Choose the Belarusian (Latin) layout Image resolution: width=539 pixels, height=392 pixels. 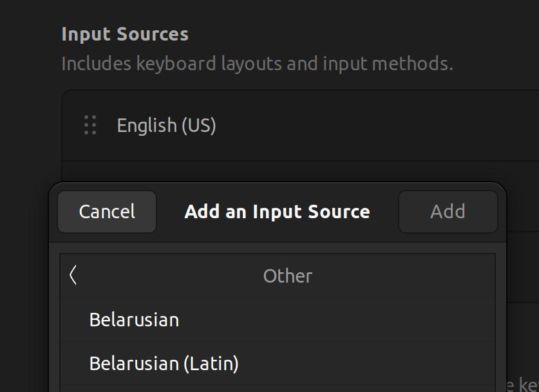pyautogui.click(x=164, y=364)
